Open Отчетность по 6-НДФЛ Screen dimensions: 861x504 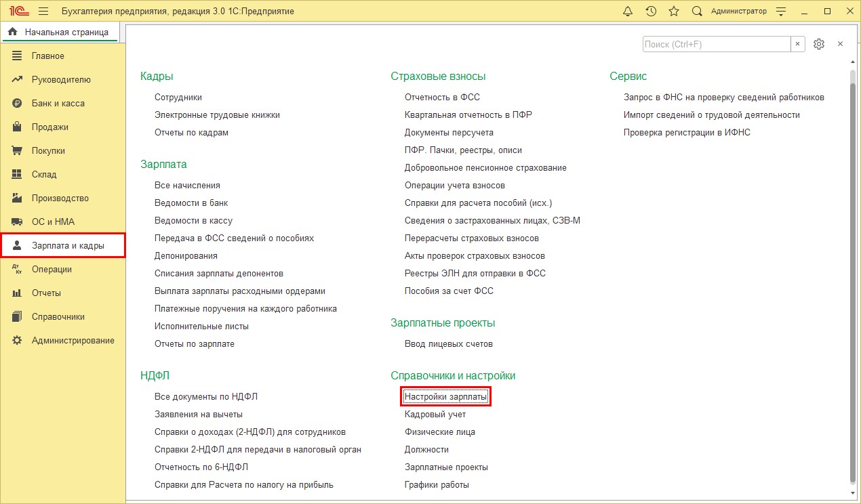[x=201, y=467]
